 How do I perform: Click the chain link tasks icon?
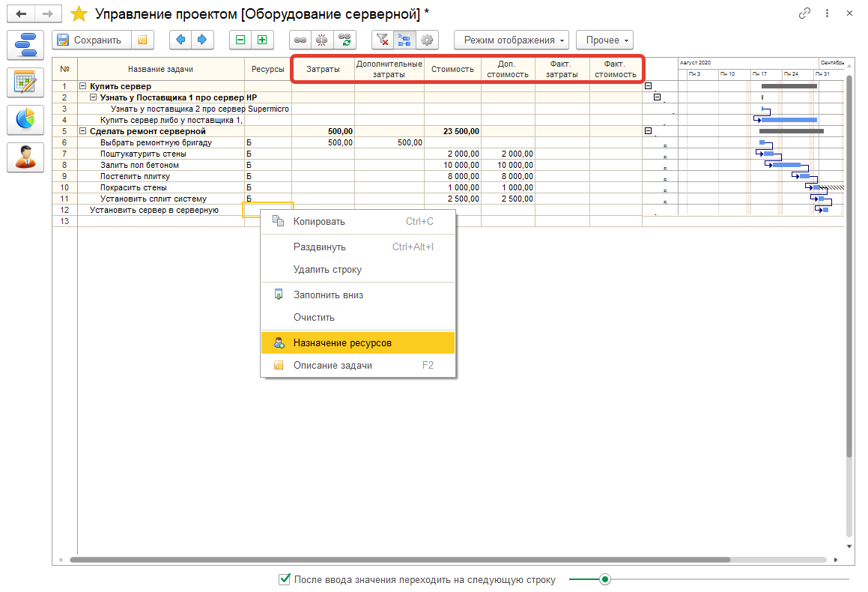[x=300, y=40]
